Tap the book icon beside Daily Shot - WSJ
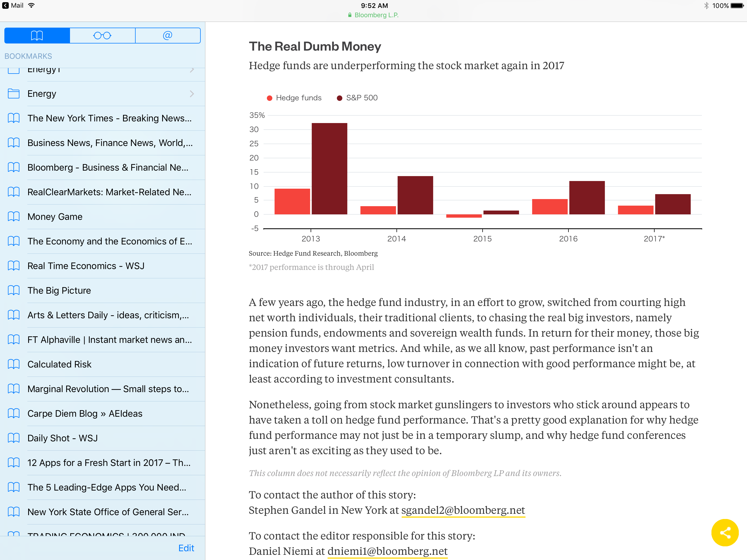 point(13,438)
